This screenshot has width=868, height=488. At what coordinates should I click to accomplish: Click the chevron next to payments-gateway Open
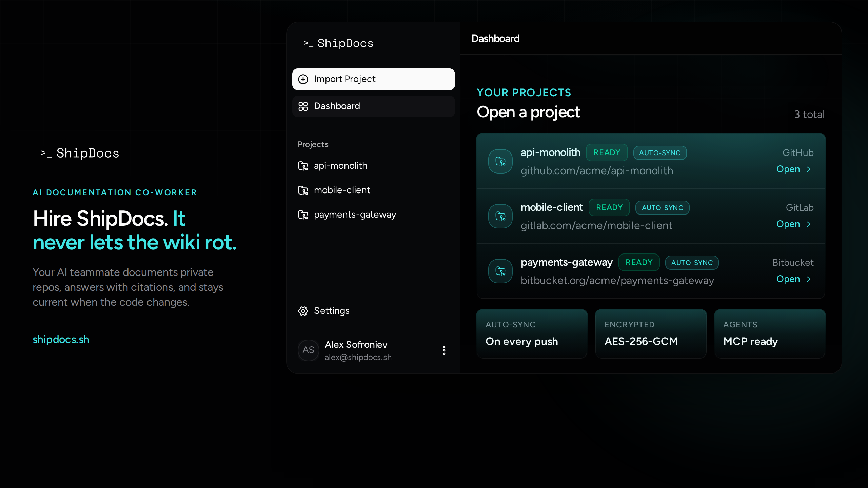click(x=808, y=279)
